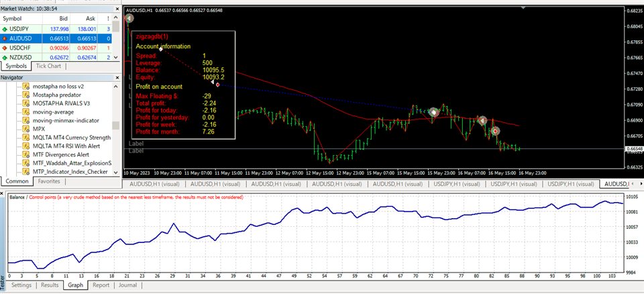
Task: Open the tester Settings tab
Action: (x=21, y=285)
